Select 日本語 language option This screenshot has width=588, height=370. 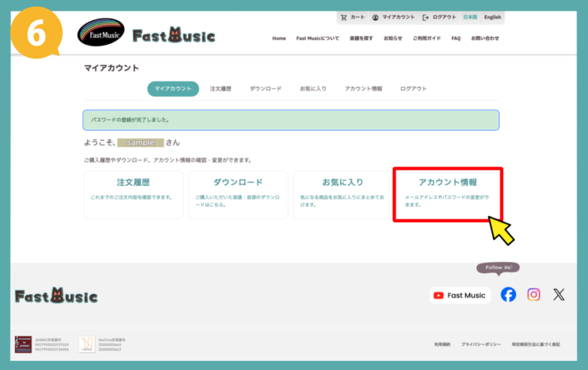[469, 17]
